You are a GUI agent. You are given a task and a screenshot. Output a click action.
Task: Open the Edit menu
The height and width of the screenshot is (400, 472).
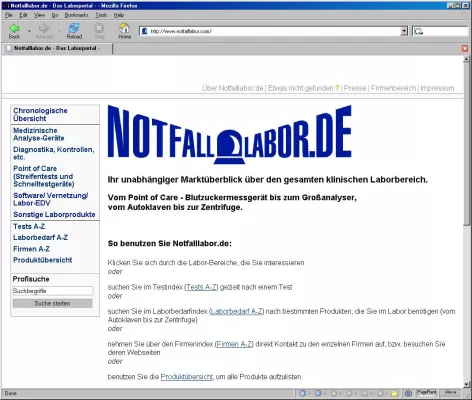click(23, 15)
